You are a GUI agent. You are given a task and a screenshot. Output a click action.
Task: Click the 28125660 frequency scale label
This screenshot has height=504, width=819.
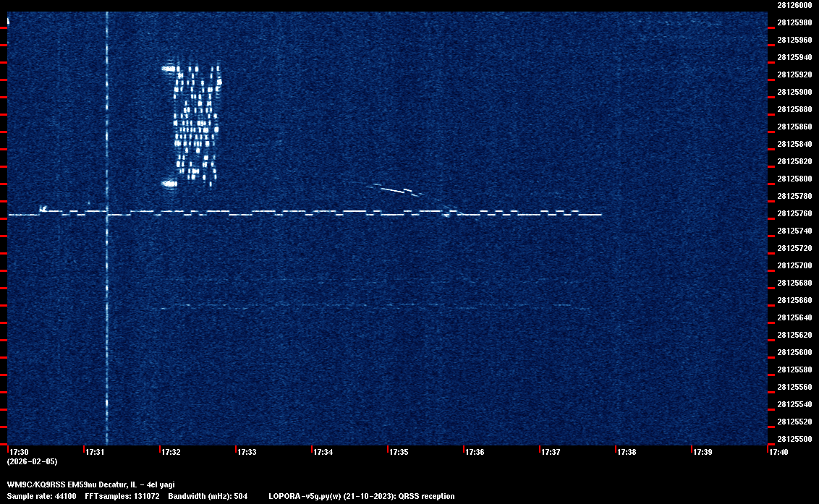pos(794,300)
